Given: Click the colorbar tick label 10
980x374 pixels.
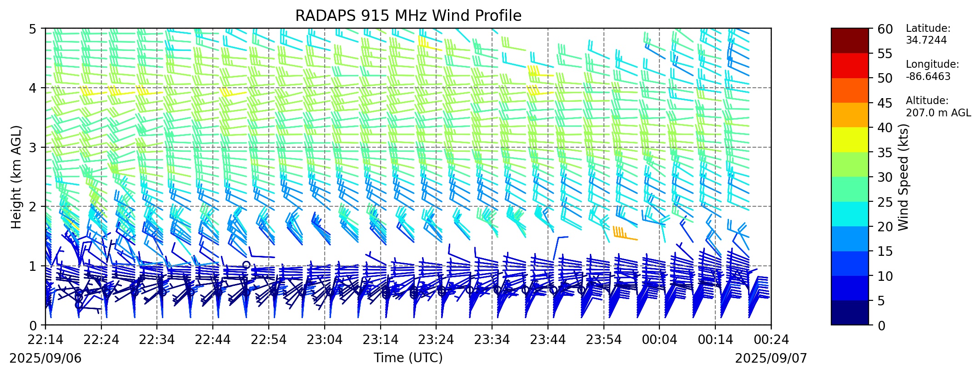Looking at the screenshot, I should (x=885, y=276).
